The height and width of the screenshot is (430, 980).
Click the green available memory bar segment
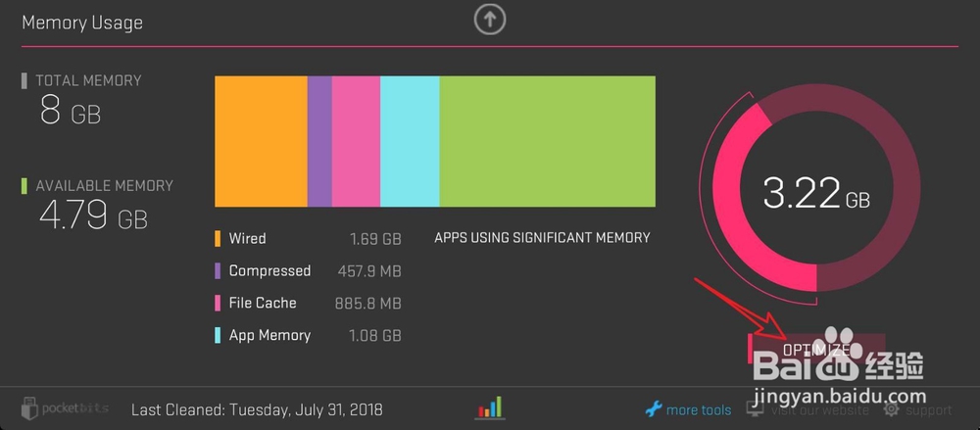point(547,141)
